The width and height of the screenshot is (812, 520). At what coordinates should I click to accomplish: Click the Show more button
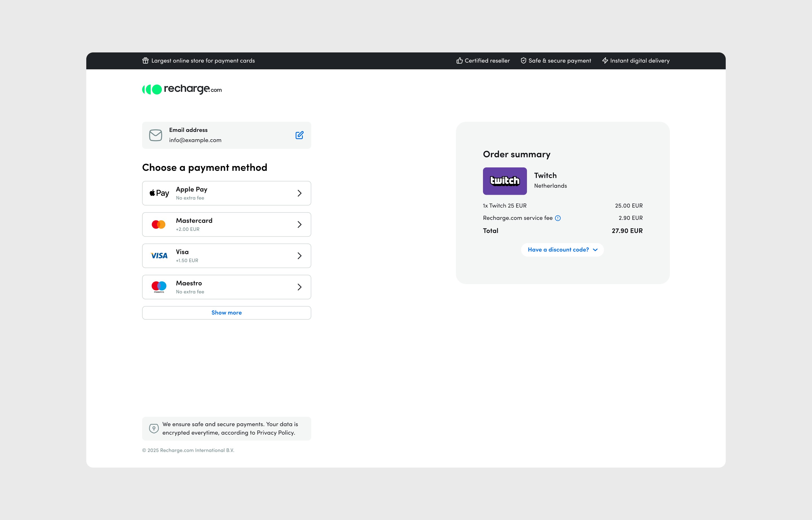(x=226, y=313)
